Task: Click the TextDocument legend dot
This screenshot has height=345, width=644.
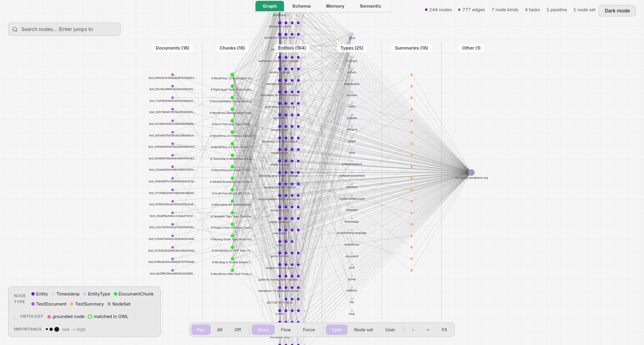Action: 33,304
